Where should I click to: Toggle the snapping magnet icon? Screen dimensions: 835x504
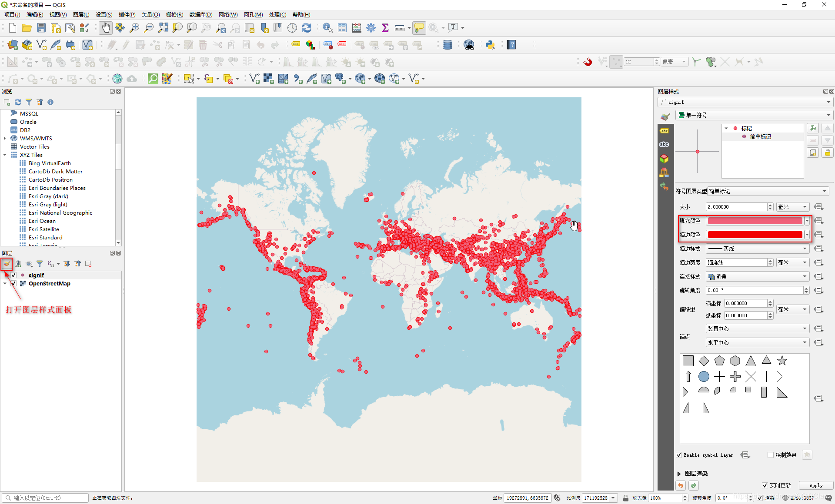point(588,62)
